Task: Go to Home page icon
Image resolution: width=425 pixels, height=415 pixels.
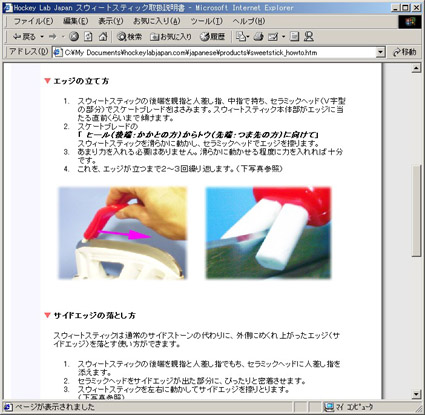Action: click(103, 37)
